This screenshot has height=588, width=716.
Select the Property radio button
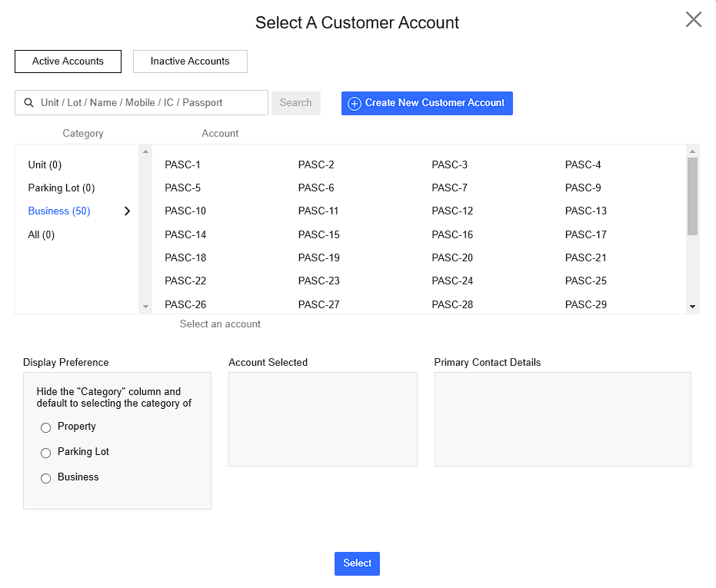46,427
